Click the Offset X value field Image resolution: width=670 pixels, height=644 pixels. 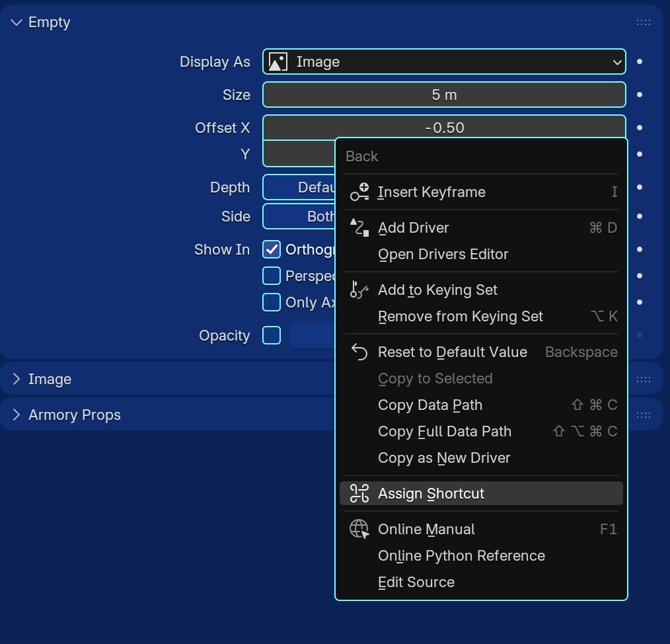(x=445, y=126)
